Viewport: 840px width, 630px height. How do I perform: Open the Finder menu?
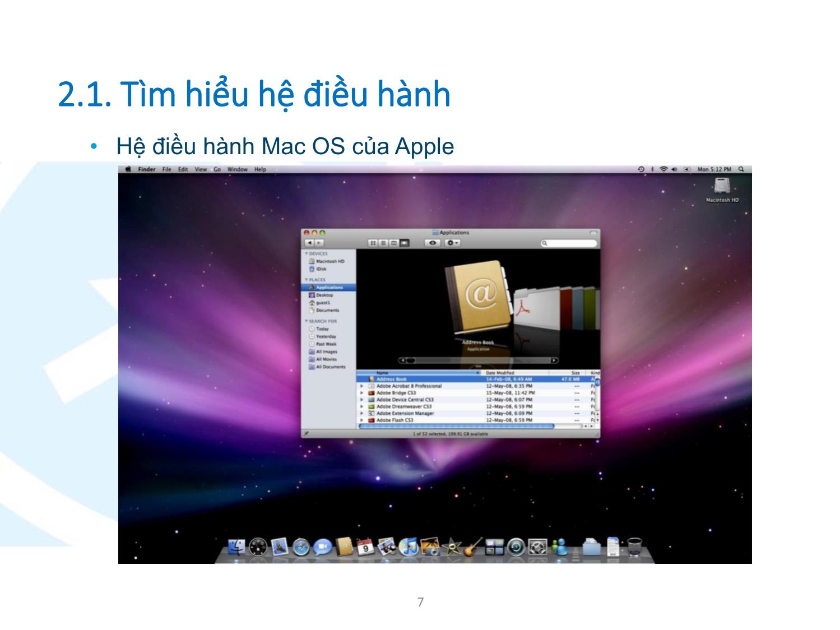[147, 169]
